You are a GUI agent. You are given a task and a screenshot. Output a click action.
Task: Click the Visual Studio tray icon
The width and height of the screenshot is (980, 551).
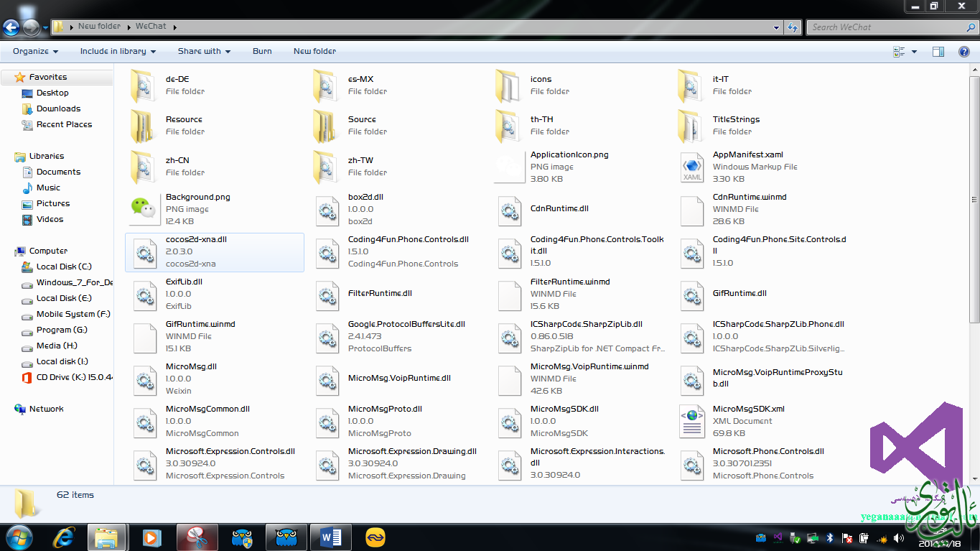pos(778,537)
